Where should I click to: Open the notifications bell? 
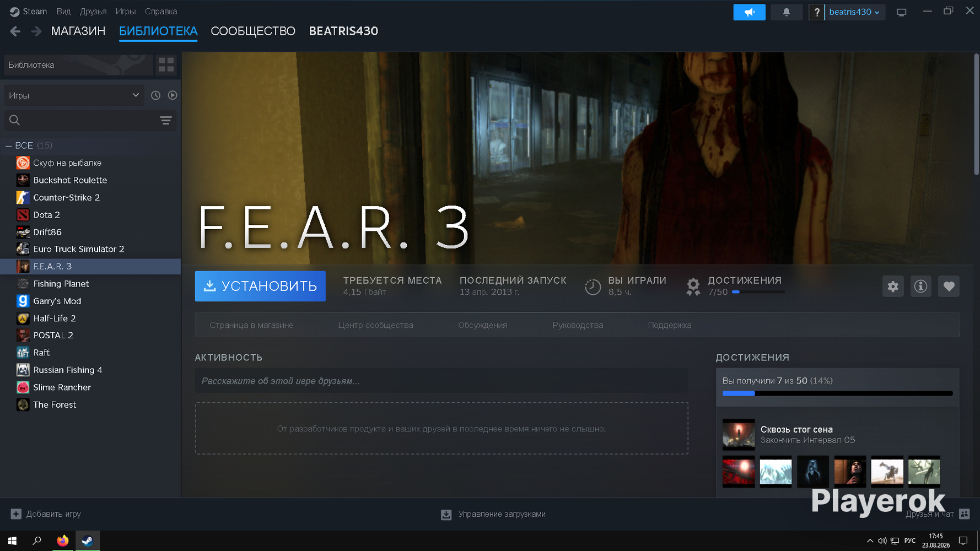coord(787,12)
